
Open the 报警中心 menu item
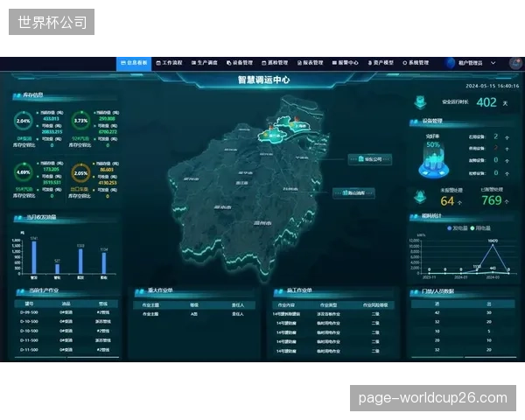(x=346, y=63)
